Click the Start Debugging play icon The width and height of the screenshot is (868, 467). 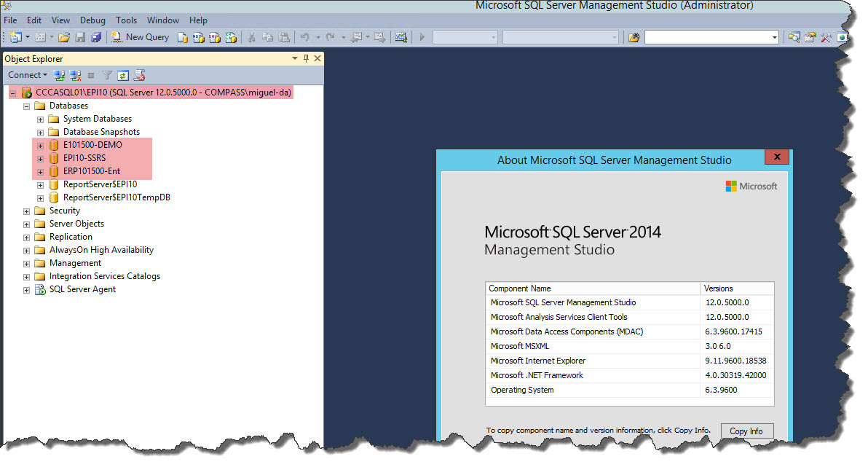pyautogui.click(x=422, y=37)
